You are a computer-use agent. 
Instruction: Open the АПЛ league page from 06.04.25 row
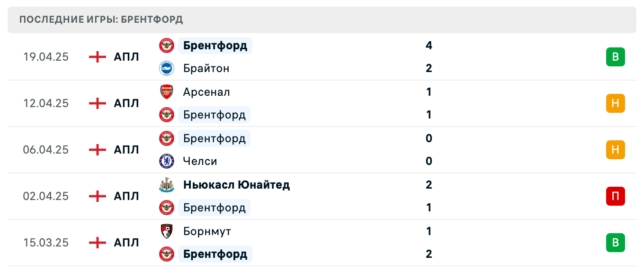126,150
